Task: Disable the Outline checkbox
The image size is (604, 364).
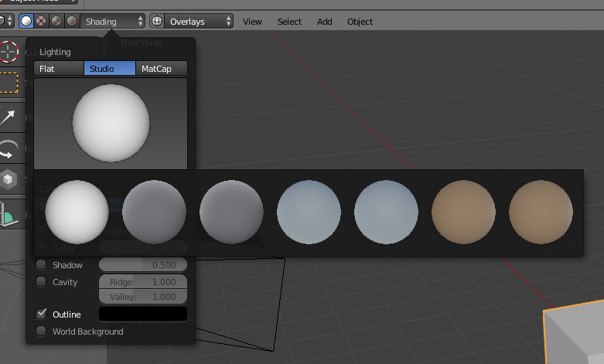Action: click(41, 314)
